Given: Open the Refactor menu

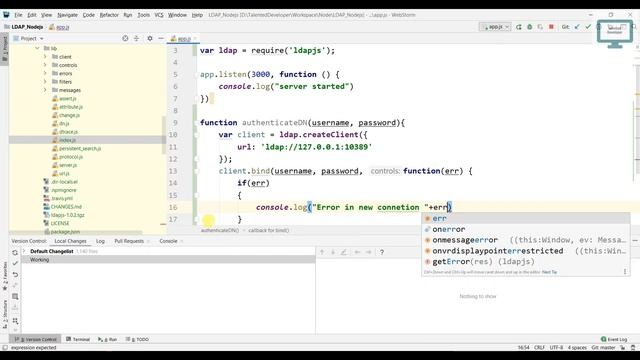Looking at the screenshot, I should tap(109, 15).
